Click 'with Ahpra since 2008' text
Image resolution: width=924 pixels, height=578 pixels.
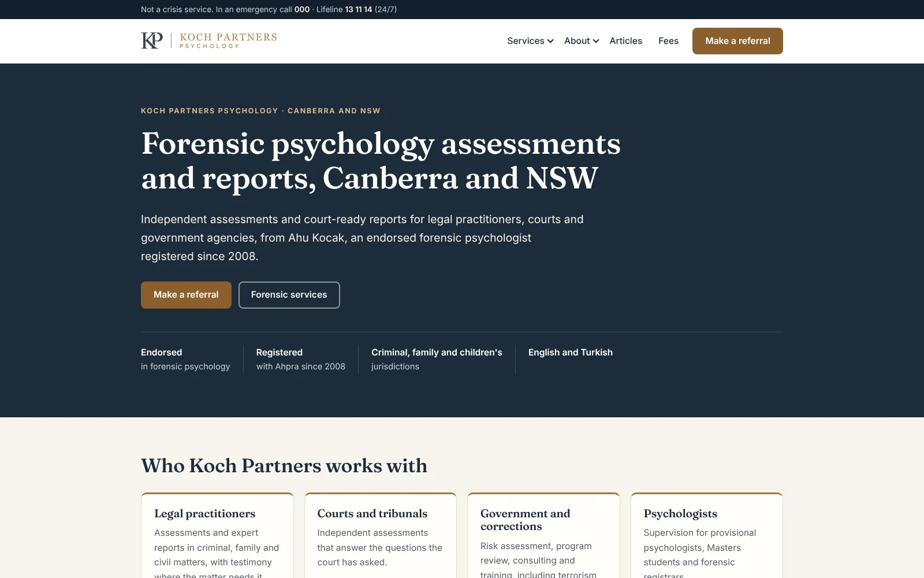pos(301,366)
